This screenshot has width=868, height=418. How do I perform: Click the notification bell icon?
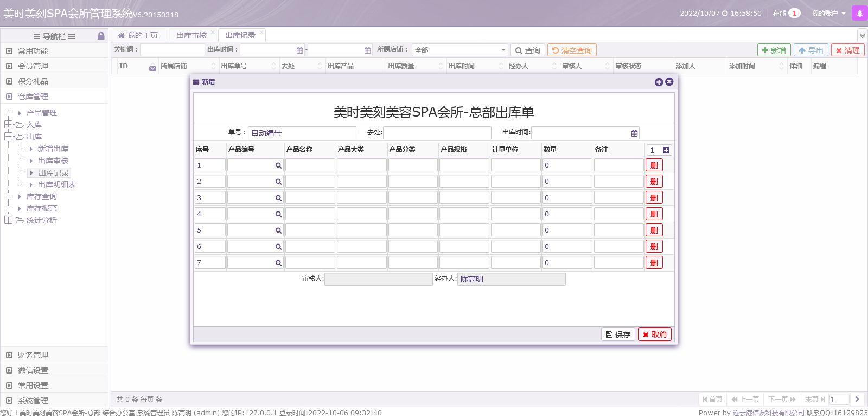pyautogui.click(x=859, y=14)
